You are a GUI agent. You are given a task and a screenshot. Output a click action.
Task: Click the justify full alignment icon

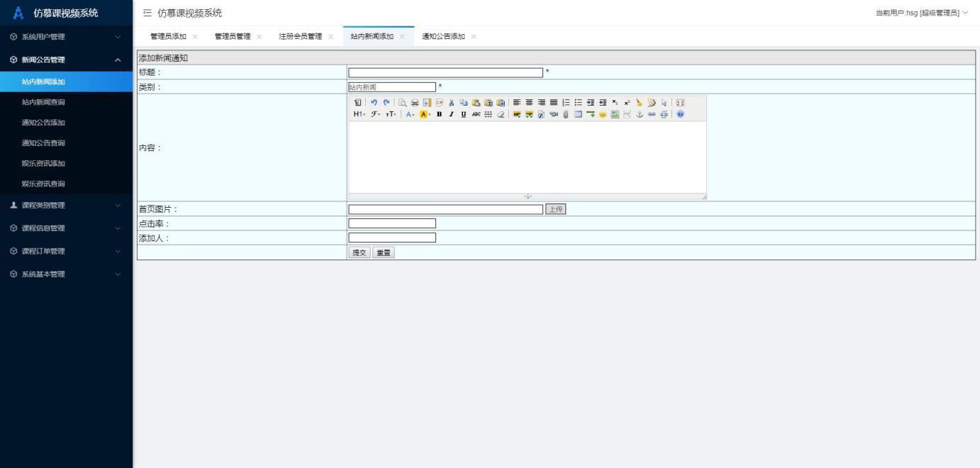pos(554,103)
